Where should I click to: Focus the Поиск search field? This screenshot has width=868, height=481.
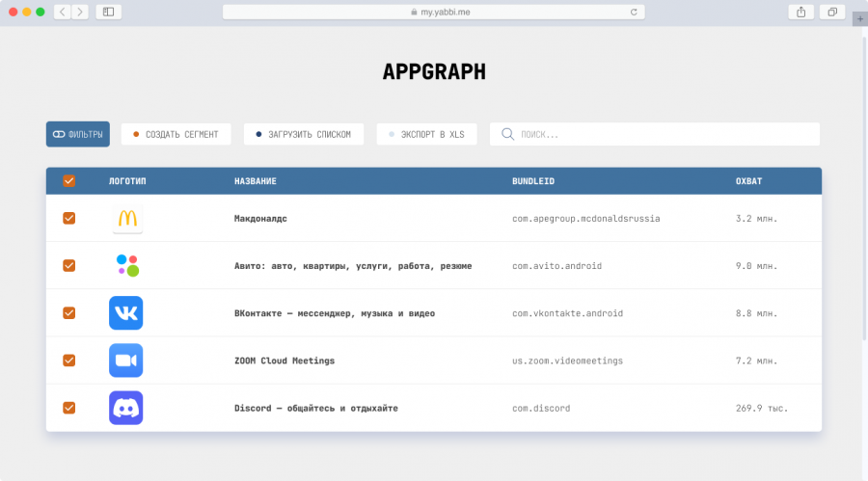(x=655, y=134)
